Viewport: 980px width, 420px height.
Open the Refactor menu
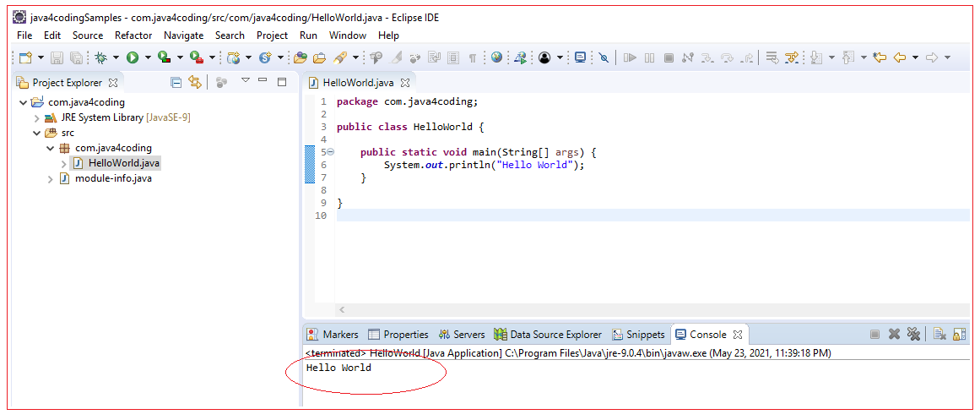133,35
